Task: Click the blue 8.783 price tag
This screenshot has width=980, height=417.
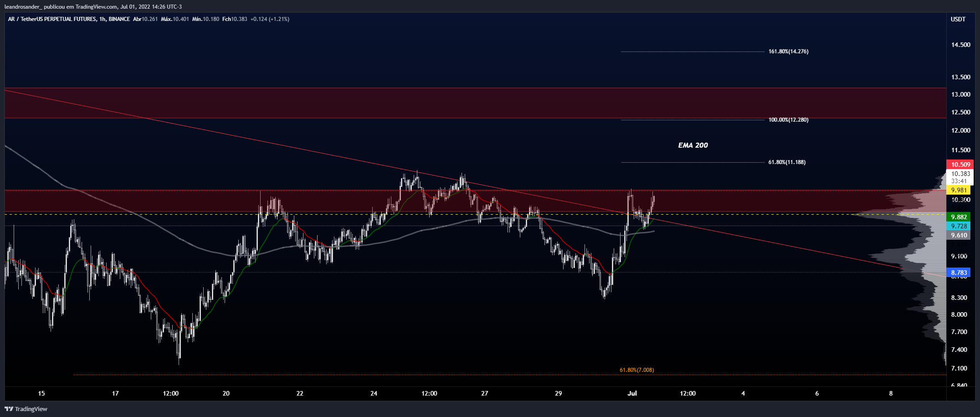Action: click(959, 273)
